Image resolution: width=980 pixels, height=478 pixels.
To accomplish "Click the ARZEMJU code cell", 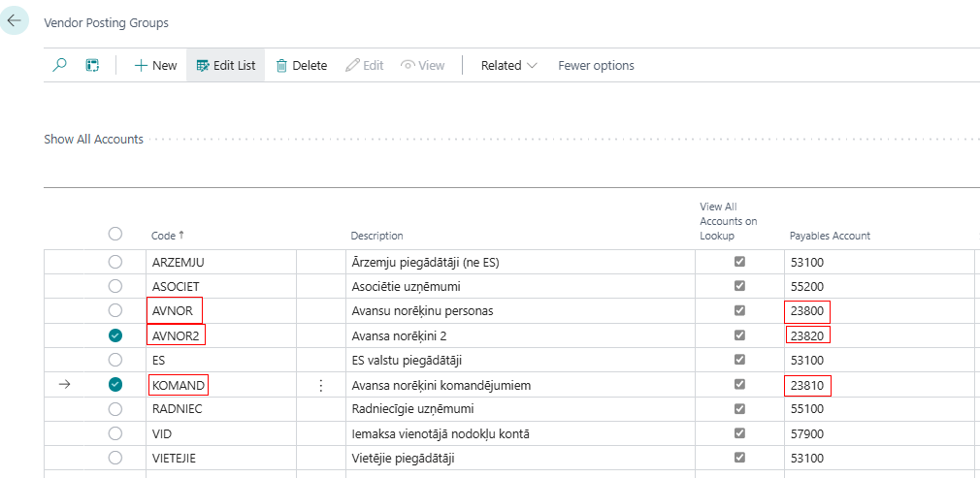I will pos(220,263).
